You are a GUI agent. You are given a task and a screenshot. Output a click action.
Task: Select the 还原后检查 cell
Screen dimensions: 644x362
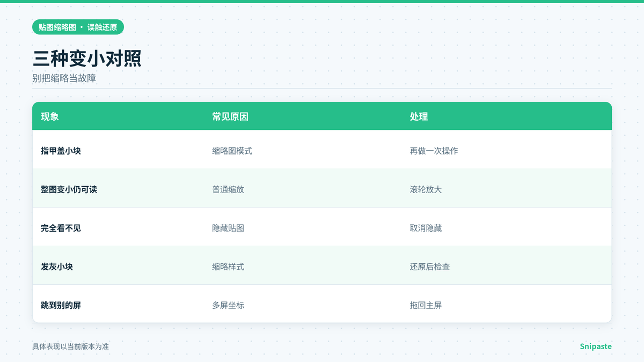430,267
